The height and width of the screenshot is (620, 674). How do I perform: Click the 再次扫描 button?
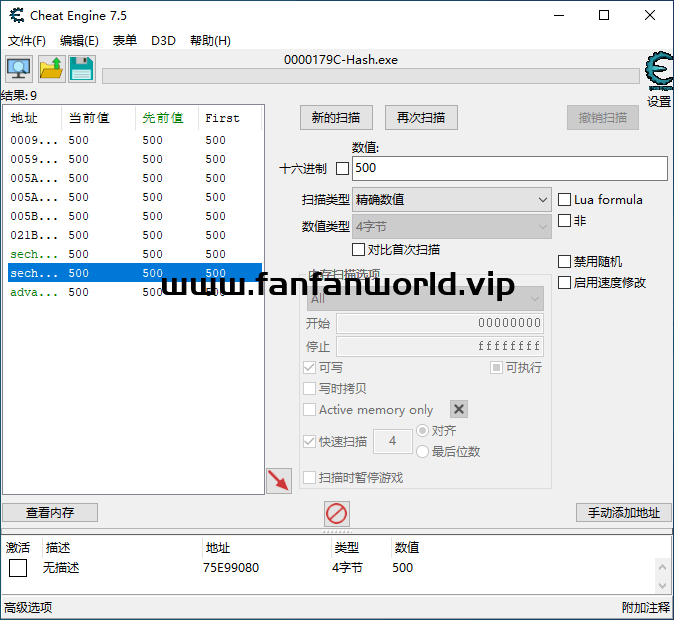pos(421,117)
